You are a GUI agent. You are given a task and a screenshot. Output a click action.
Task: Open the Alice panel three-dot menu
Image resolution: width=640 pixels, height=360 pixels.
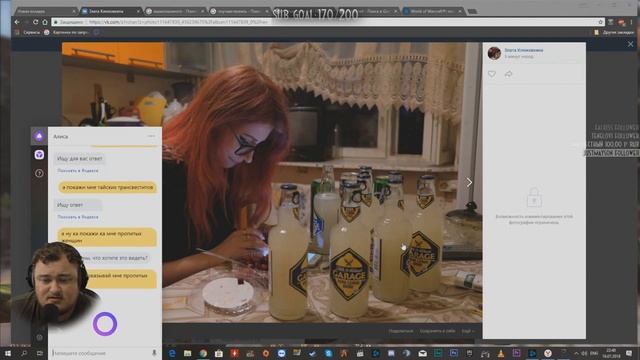click(151, 136)
